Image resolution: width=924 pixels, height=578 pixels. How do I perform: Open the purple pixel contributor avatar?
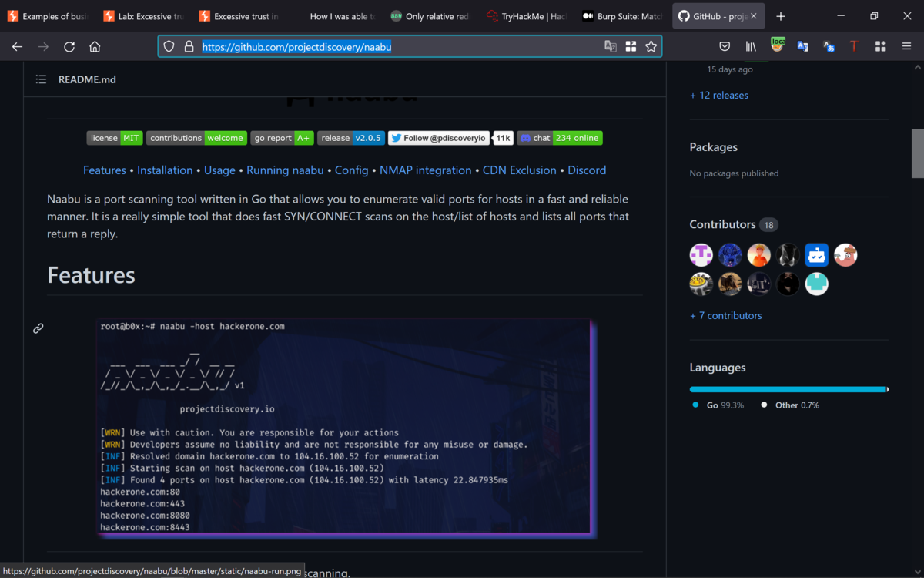coord(701,255)
